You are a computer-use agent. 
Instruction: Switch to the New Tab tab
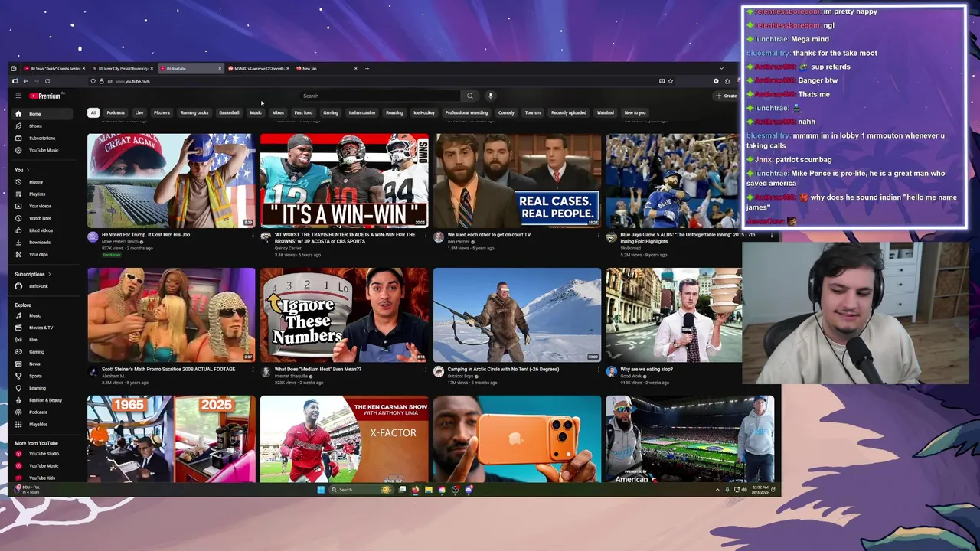pyautogui.click(x=325, y=68)
